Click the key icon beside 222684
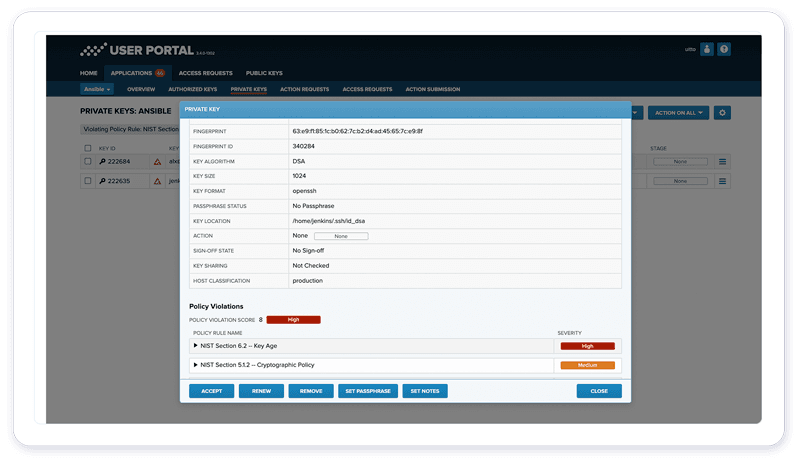The width and height of the screenshot is (800, 463). 102,161
